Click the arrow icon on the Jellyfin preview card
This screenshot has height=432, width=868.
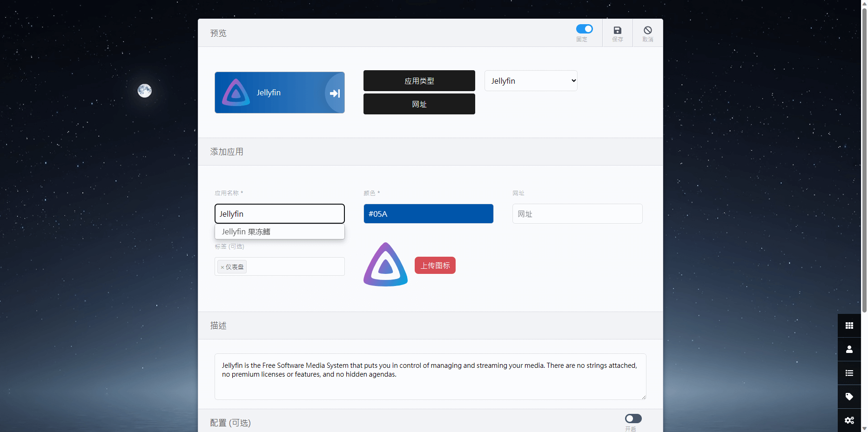[x=334, y=93]
